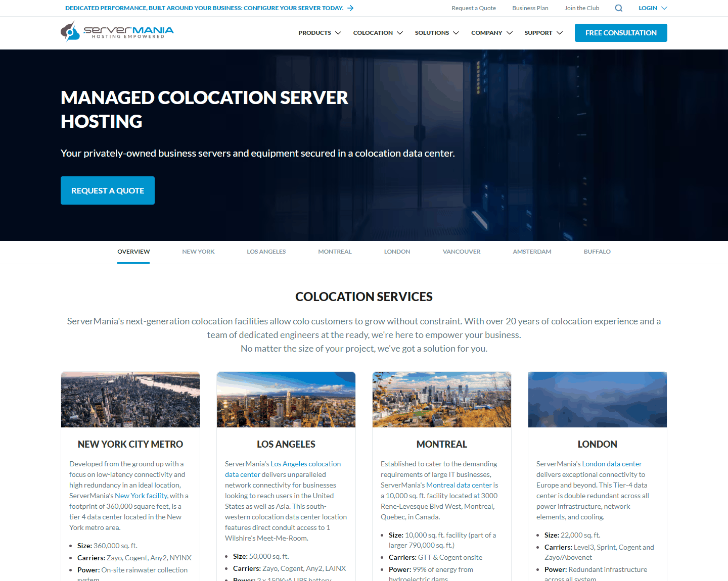Click the London card heading
The image size is (728, 581).
(598, 444)
